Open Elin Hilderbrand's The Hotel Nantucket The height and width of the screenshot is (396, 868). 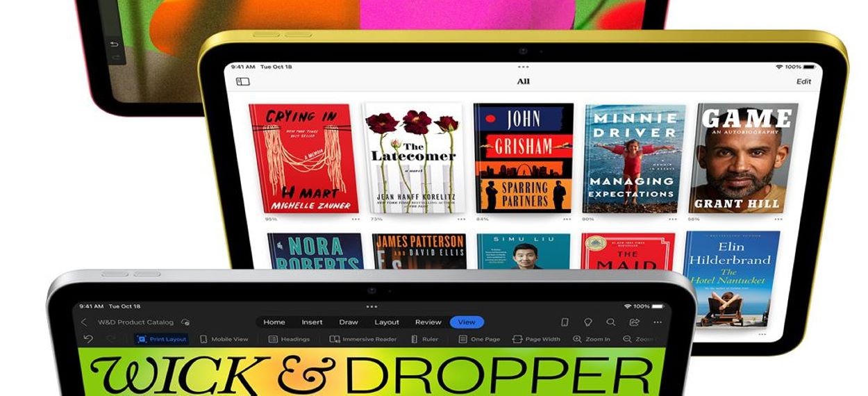(731, 279)
